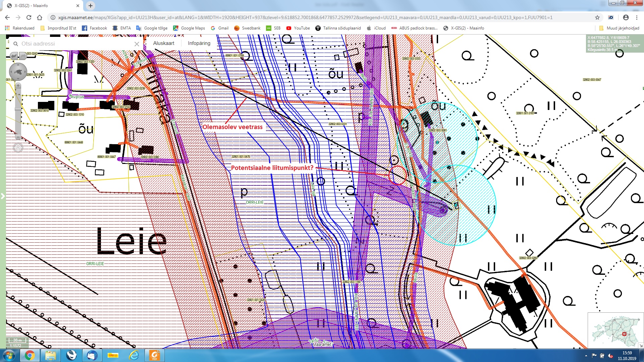Open the Infopäring query menu

[199, 43]
